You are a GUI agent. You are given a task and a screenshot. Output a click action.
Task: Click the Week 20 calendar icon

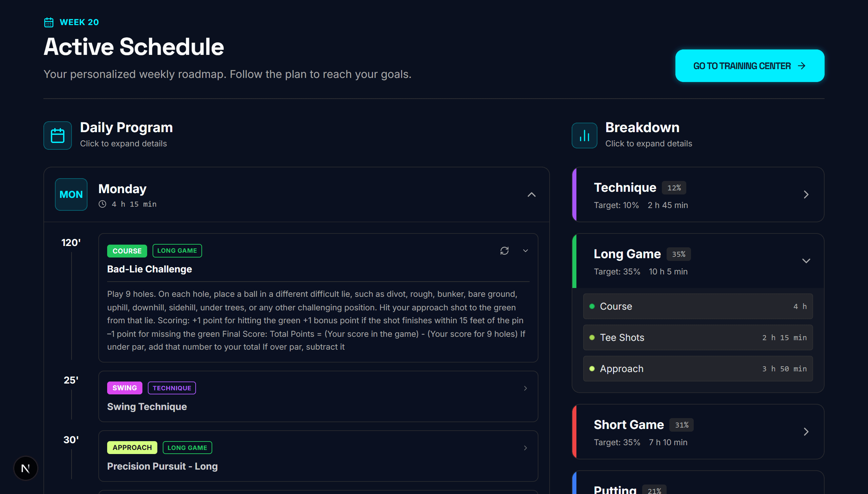[x=49, y=22]
